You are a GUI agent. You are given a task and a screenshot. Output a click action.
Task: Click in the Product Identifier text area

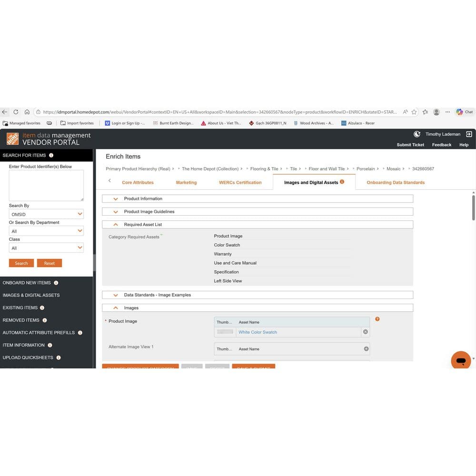(x=46, y=186)
